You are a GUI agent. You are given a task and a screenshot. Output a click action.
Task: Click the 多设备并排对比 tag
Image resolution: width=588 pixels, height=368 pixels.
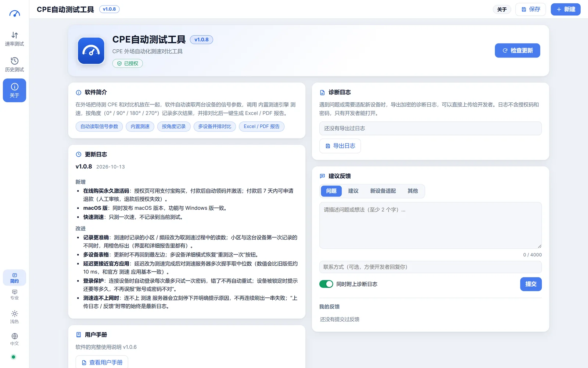215,127
